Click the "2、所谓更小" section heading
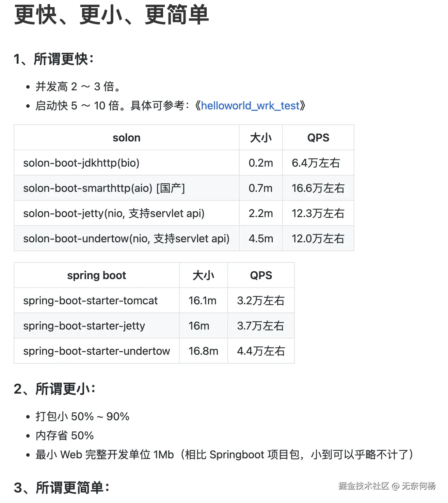 [x=54, y=389]
